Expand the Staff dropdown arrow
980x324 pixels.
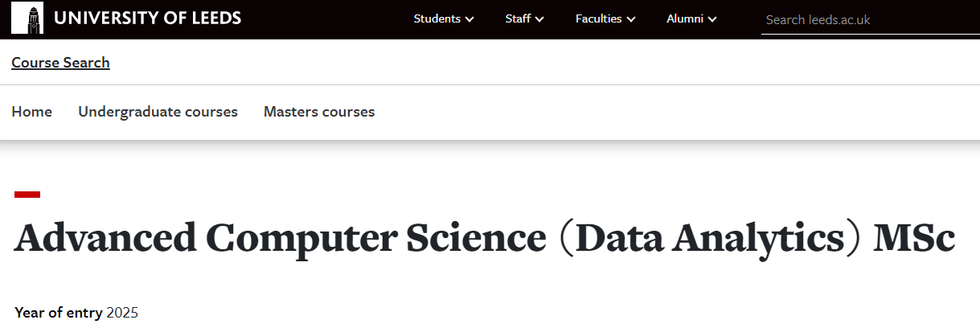540,19
